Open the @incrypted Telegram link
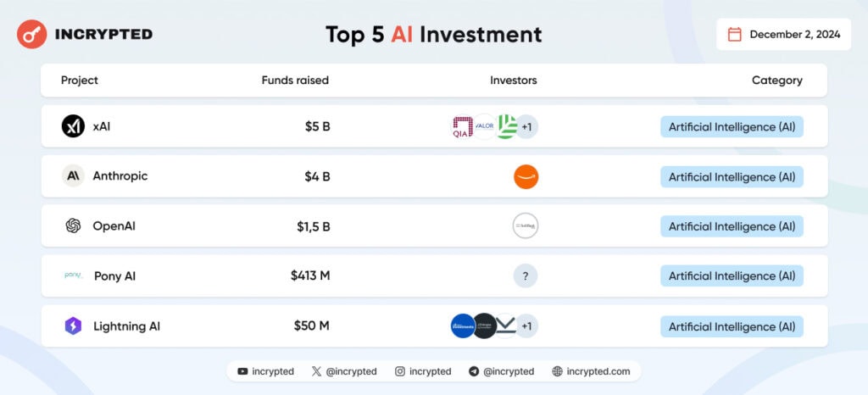The image size is (868, 395). point(501,371)
